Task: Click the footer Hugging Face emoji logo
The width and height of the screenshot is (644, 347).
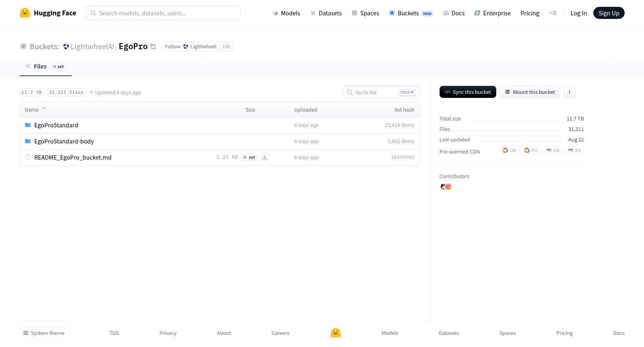Action: (x=336, y=333)
